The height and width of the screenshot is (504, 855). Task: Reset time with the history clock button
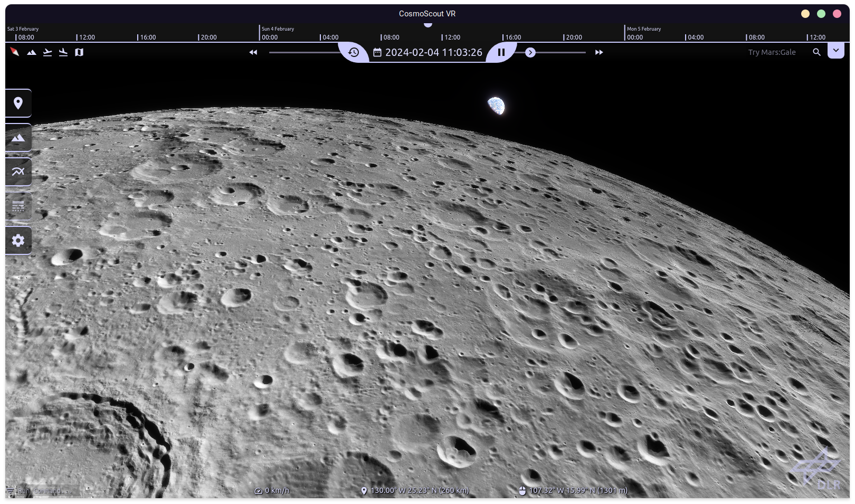tap(354, 52)
